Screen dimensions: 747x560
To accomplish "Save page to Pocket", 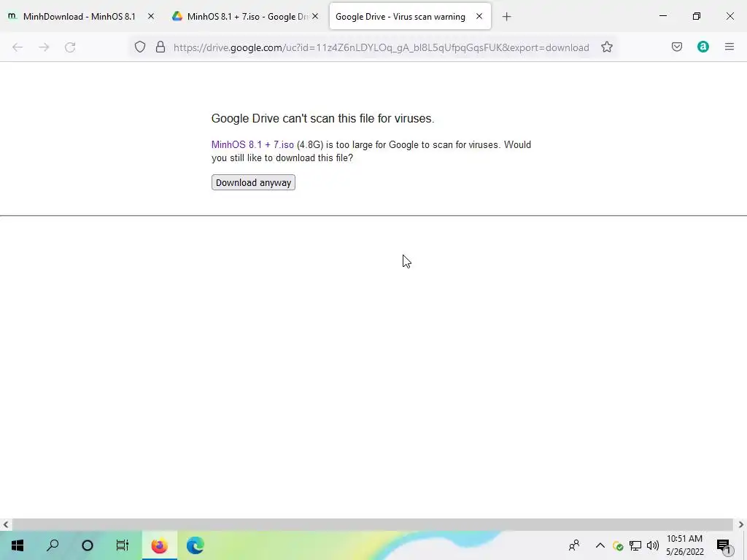I will 676,47.
